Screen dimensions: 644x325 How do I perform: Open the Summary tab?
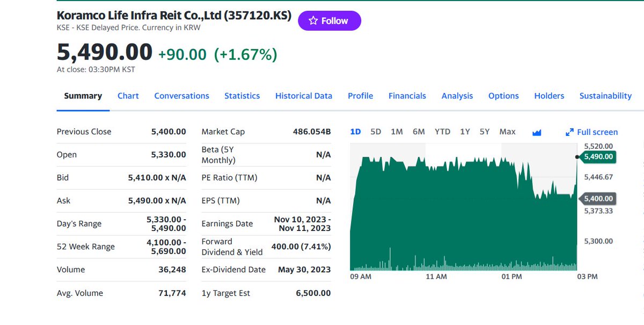[x=83, y=96]
